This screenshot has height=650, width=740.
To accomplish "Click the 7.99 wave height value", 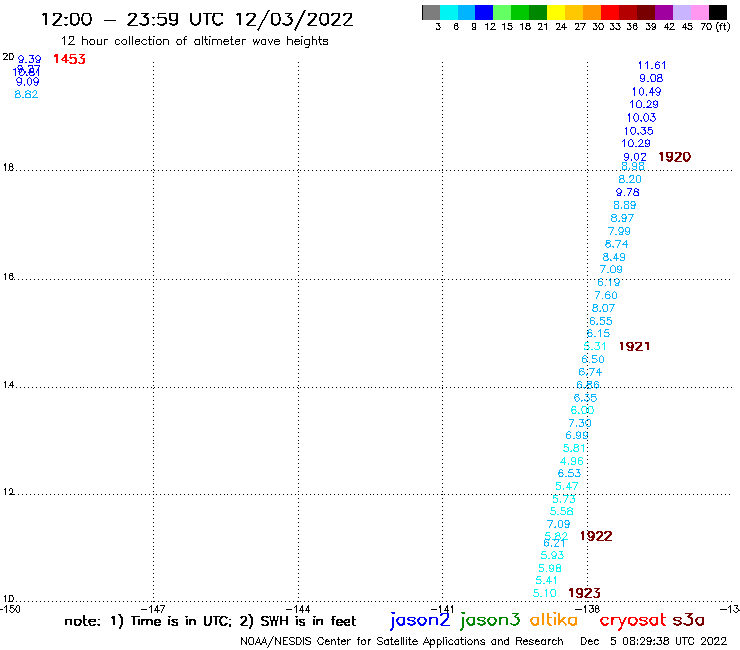I will pos(619,231).
